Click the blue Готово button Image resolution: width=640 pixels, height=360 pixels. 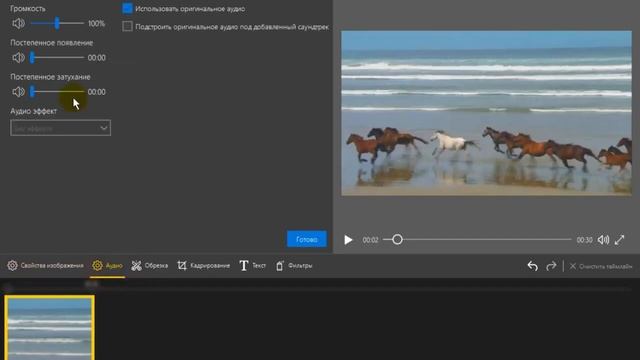tap(307, 239)
